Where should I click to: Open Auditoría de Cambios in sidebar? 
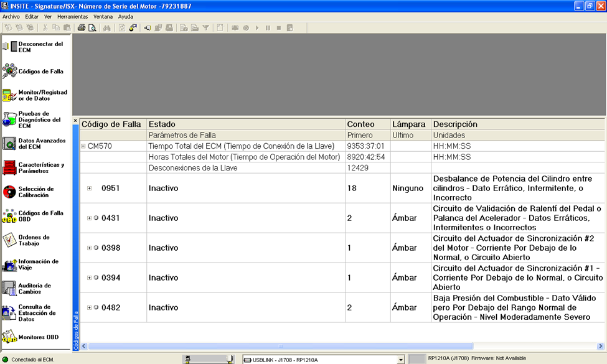(9, 289)
